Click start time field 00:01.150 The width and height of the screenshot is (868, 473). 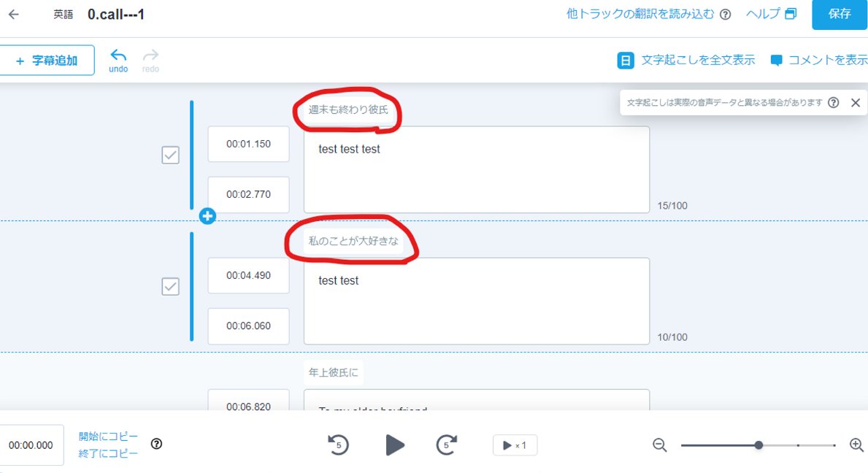pyautogui.click(x=248, y=144)
